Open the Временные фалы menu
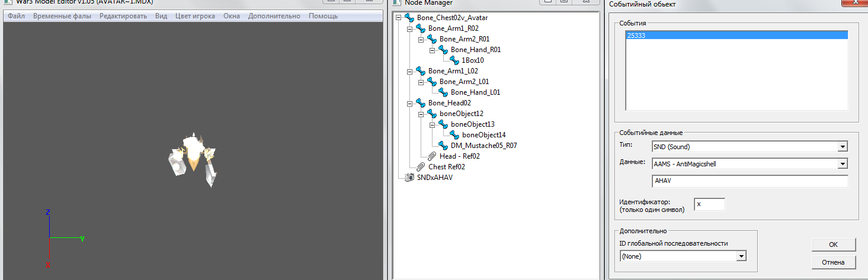The width and height of the screenshot is (868, 280). (62, 16)
